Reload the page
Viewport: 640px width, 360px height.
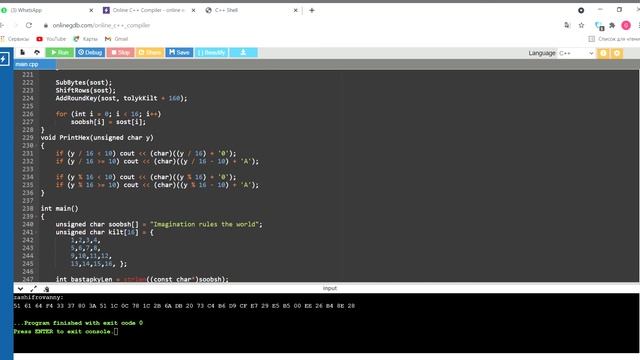[29, 25]
